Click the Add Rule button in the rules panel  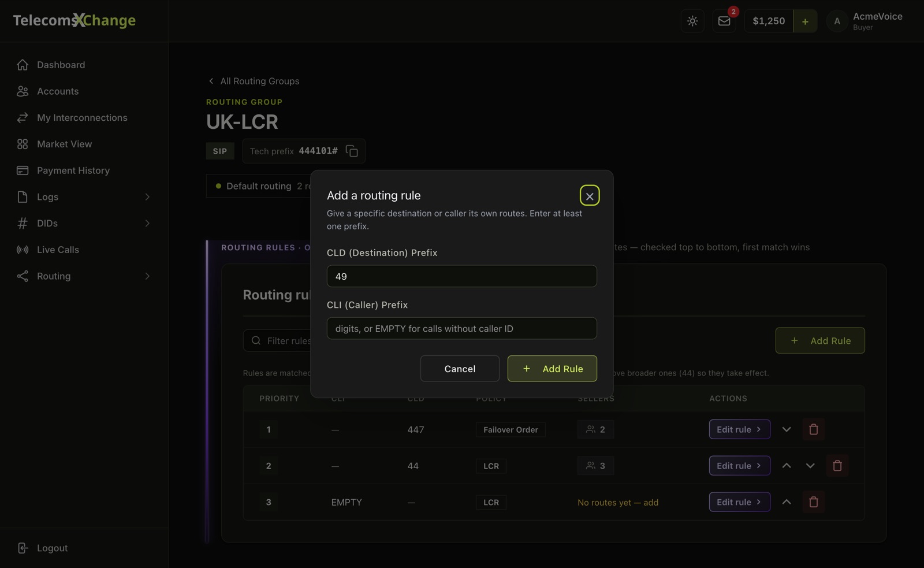(820, 340)
